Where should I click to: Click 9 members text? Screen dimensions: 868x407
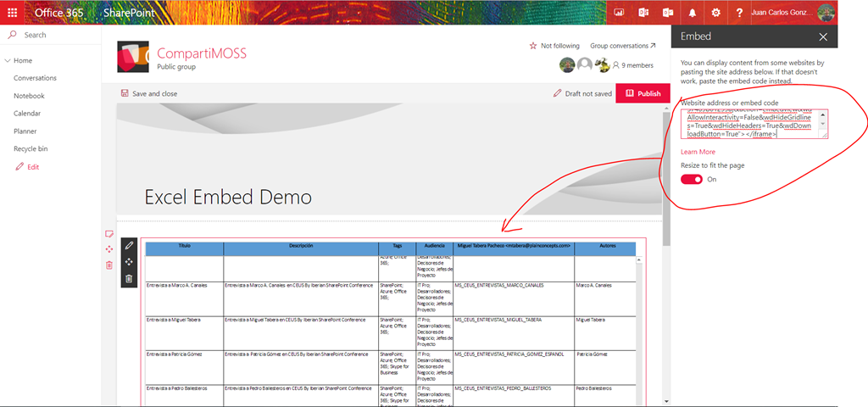[637, 65]
